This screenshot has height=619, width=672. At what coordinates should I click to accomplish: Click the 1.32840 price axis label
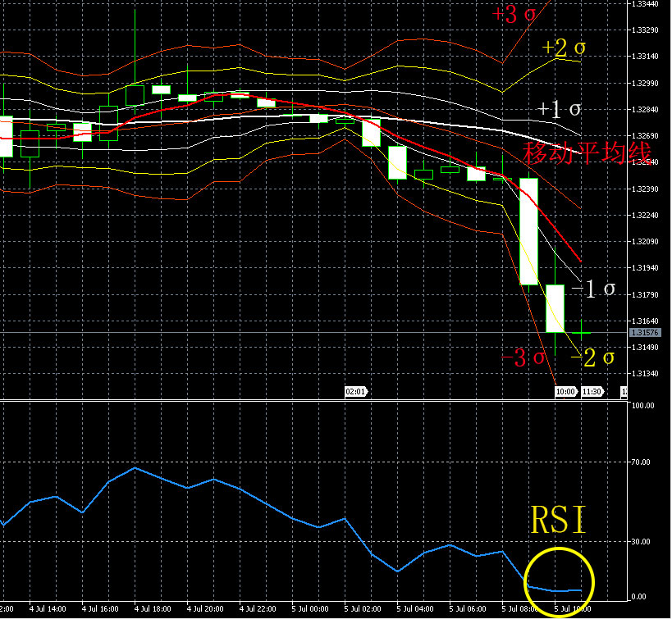coord(646,110)
